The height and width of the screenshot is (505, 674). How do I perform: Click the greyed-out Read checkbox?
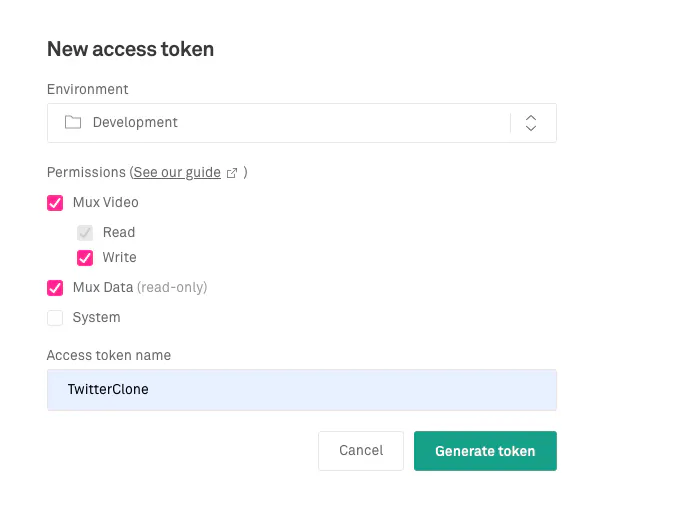point(85,233)
